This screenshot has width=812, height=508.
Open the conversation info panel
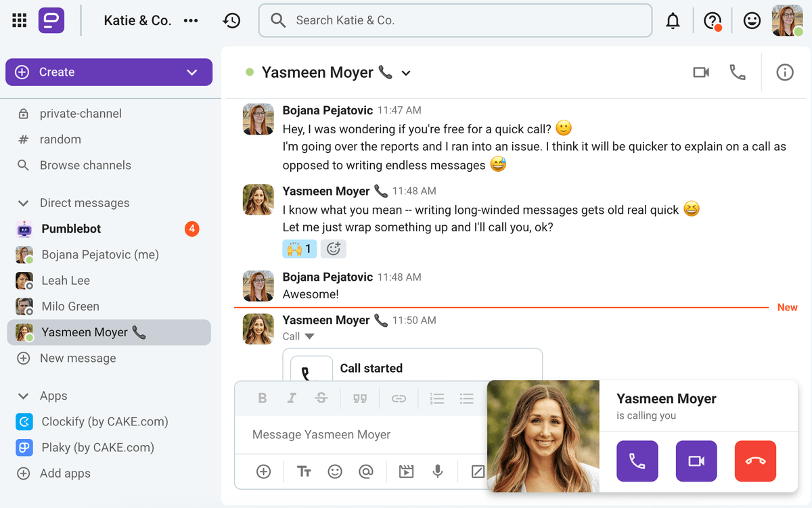point(784,72)
